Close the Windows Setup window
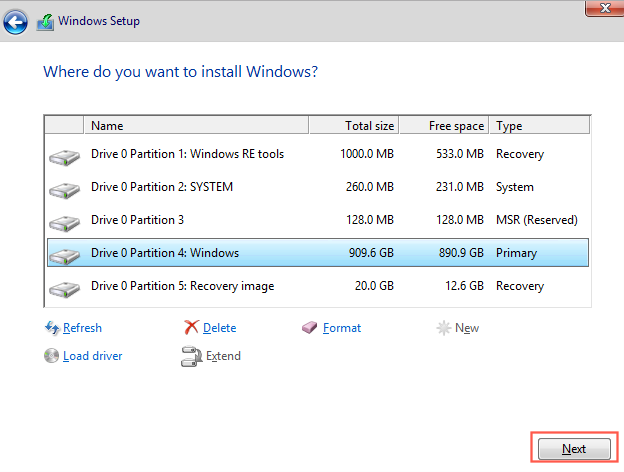Image resolution: width=624 pixels, height=472 pixels. [x=602, y=8]
